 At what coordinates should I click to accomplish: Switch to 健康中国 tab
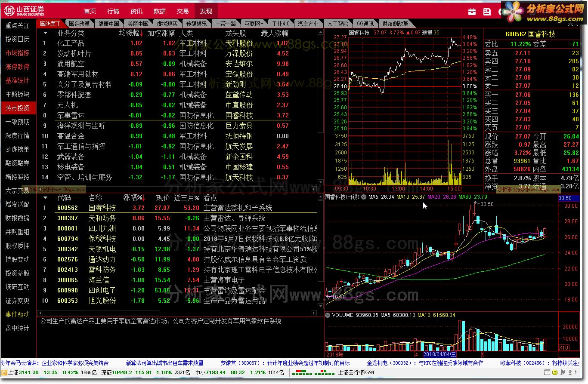[108, 24]
